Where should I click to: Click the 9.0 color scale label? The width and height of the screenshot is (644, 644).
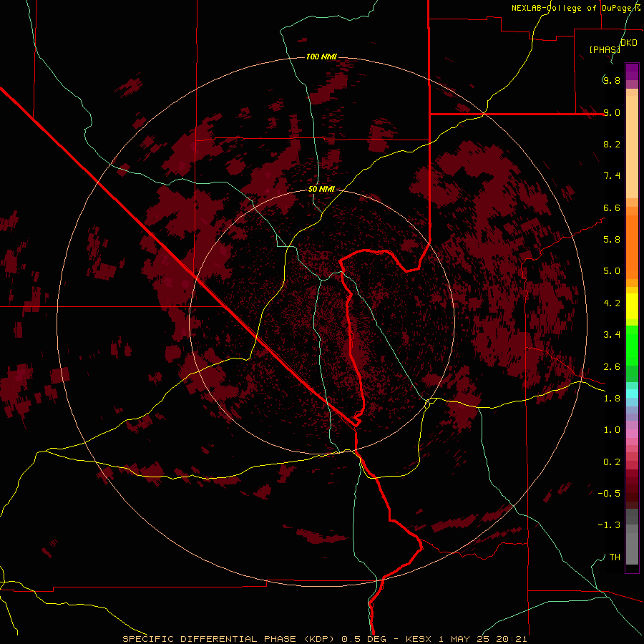(x=612, y=112)
